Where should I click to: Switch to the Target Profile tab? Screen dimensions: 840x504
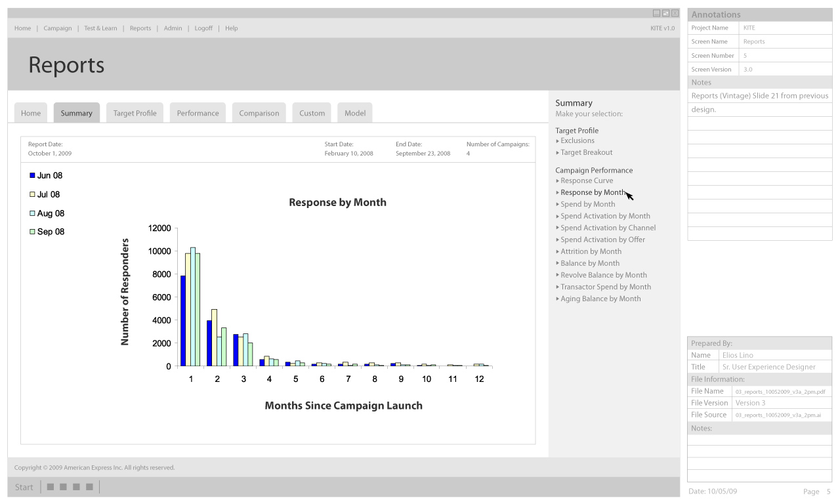[x=135, y=113]
